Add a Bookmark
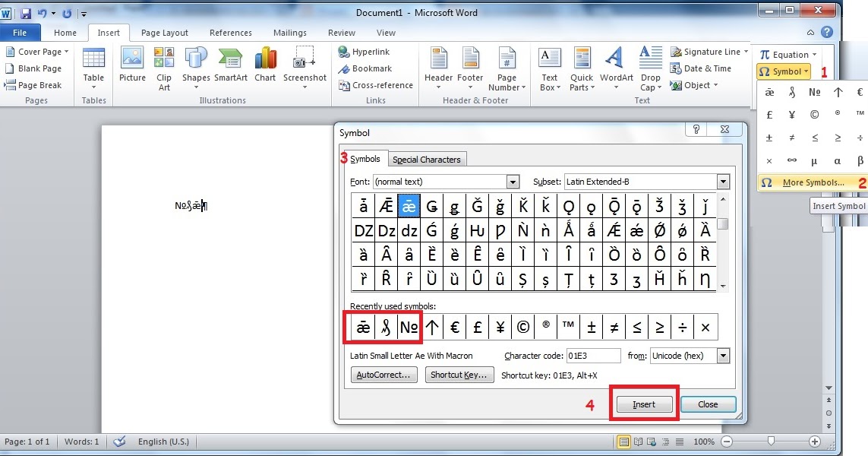Viewport: 868px width, 456px height. [365, 68]
